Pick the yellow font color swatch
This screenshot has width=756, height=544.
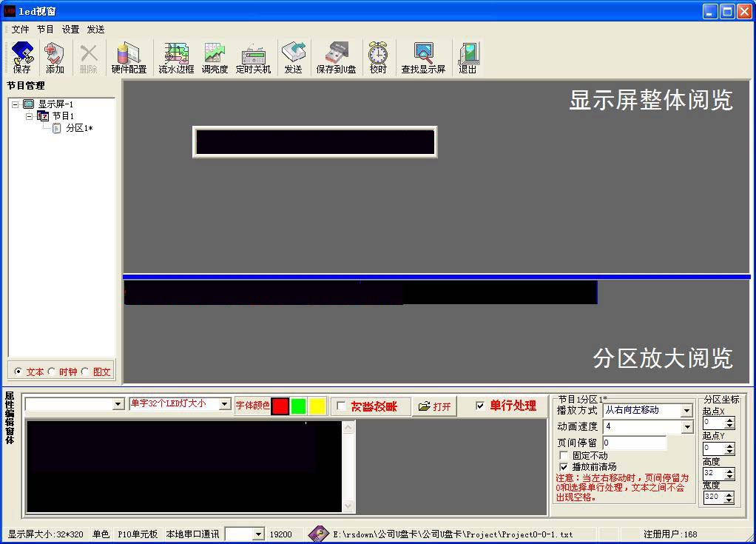click(317, 406)
